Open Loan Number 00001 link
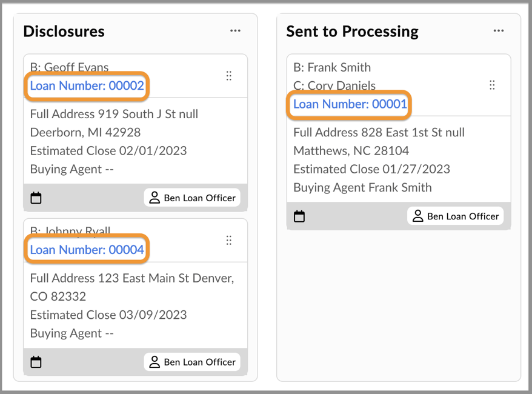The image size is (532, 394). pos(349,104)
